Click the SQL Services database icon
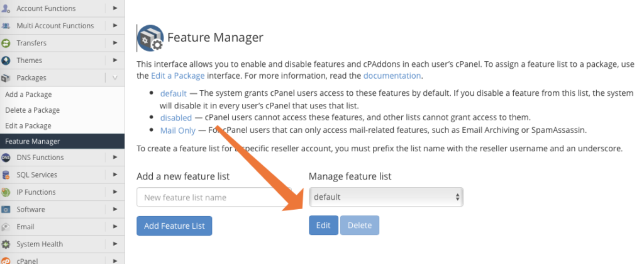This screenshot has height=264, width=644. (6, 175)
